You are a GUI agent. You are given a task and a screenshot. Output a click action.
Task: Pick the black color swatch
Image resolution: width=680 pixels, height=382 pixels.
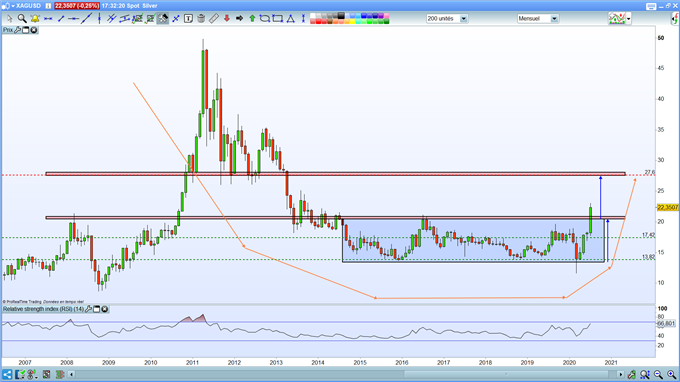(x=341, y=16)
